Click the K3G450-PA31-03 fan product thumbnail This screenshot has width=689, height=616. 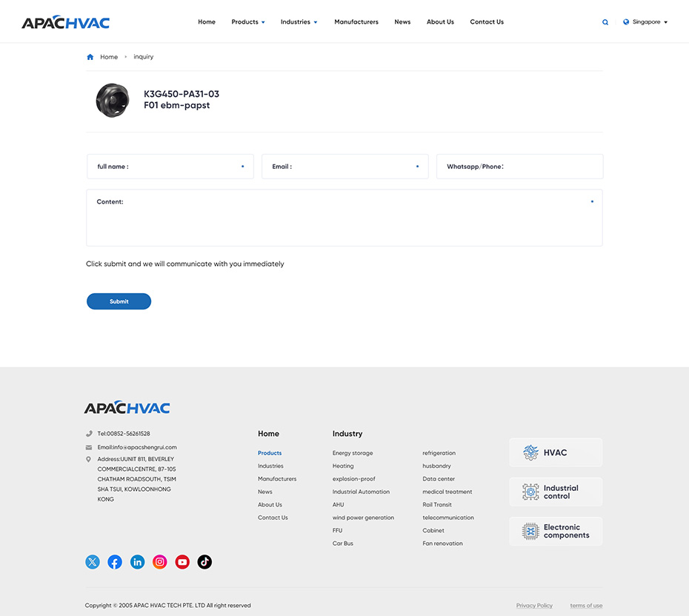coord(113,100)
